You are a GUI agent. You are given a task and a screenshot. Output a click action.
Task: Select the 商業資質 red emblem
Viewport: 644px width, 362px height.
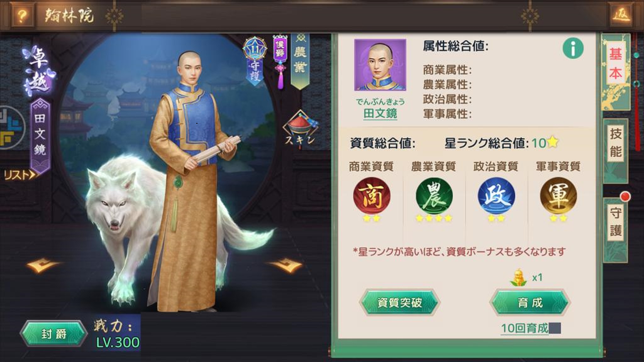[371, 196]
